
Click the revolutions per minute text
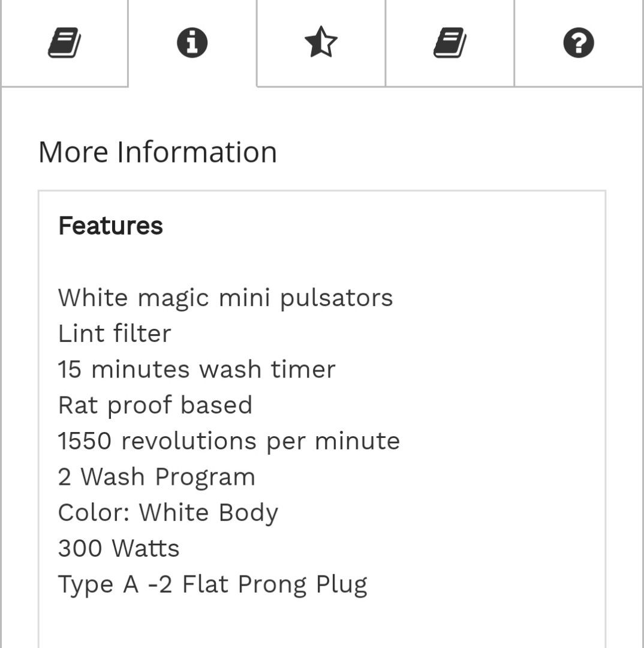click(260, 442)
